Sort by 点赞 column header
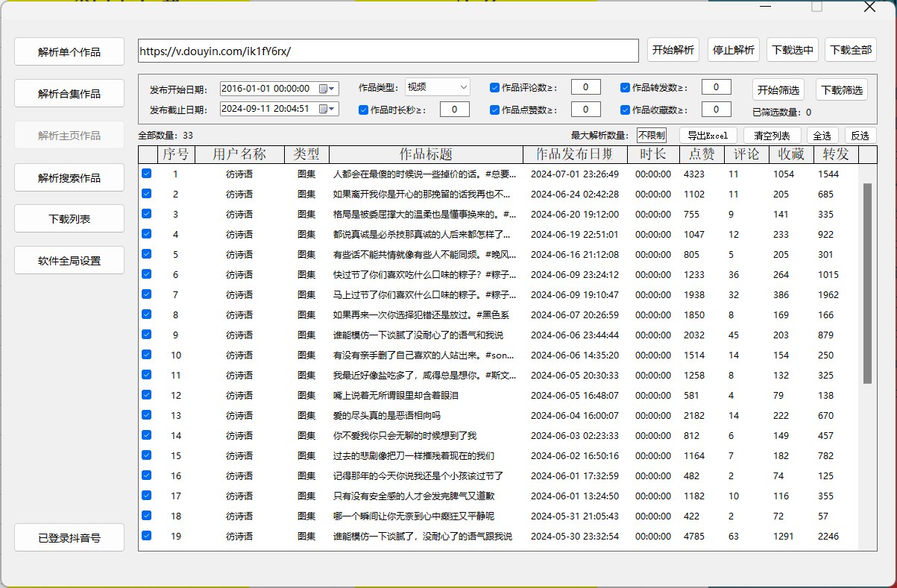 pos(702,154)
